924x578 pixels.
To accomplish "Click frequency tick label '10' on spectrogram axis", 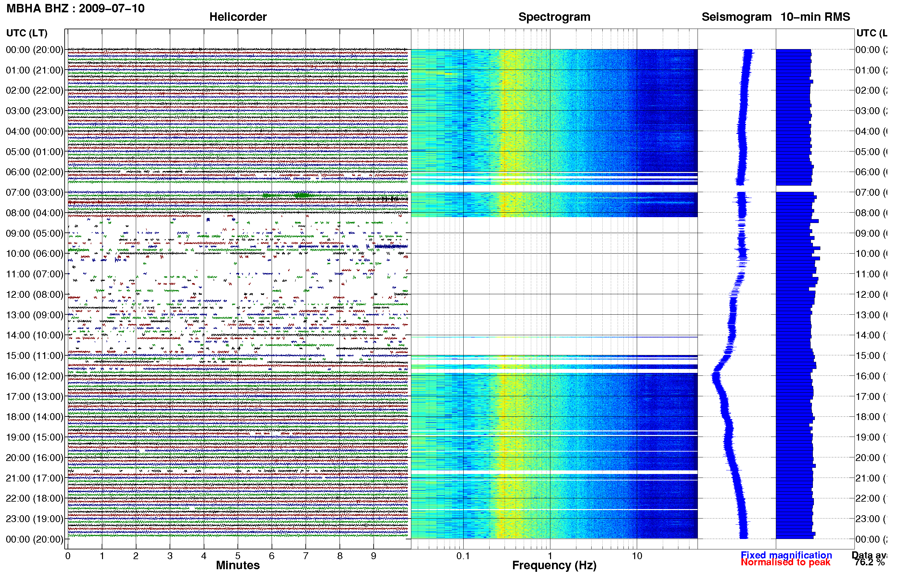I will click(x=637, y=556).
